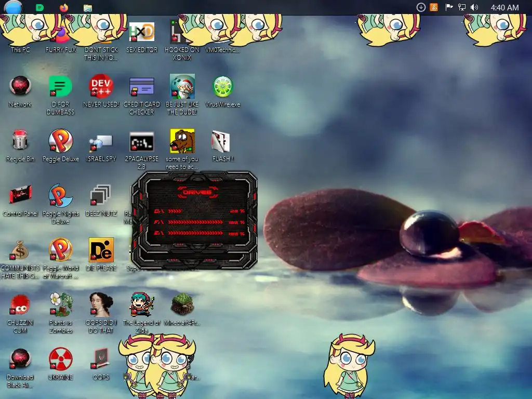The height and width of the screenshot is (399, 532).
Task: Open the Download Black Al... shortcut
Action: click(x=20, y=368)
